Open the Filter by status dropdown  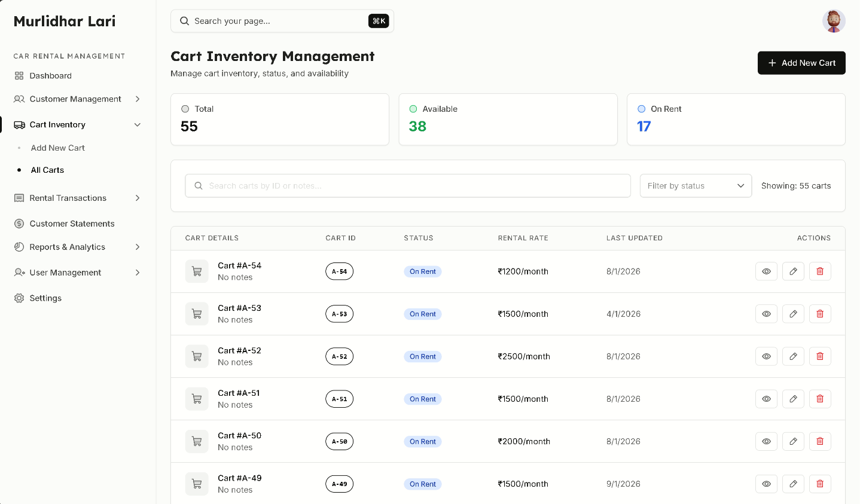(696, 185)
